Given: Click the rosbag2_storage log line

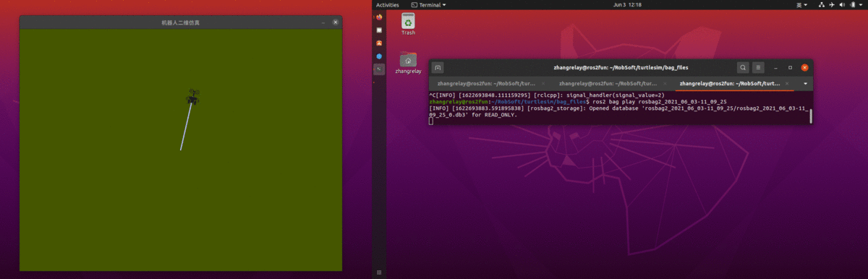Looking at the screenshot, I should tap(618, 111).
